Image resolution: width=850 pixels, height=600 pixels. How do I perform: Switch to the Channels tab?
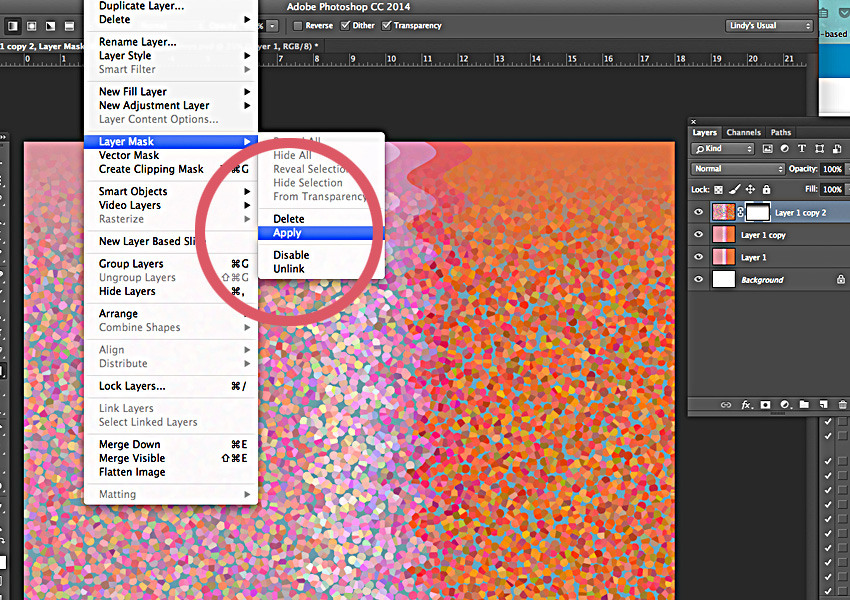click(x=744, y=132)
